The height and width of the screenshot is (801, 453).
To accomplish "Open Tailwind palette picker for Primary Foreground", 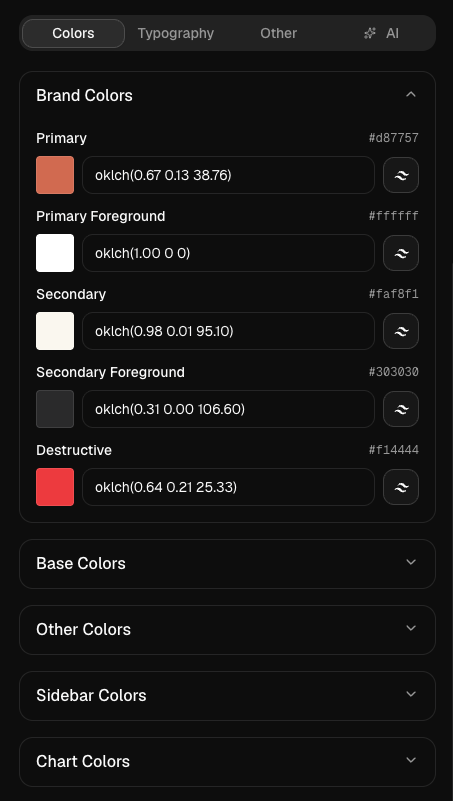I will [401, 253].
